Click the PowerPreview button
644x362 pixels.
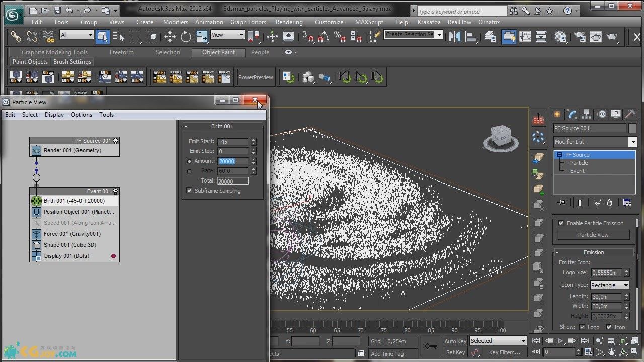point(256,77)
